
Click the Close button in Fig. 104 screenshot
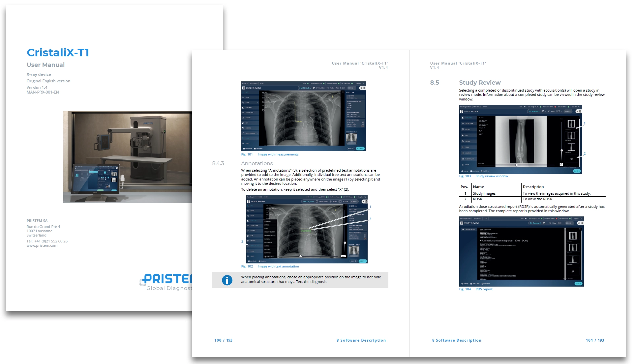tap(578, 283)
